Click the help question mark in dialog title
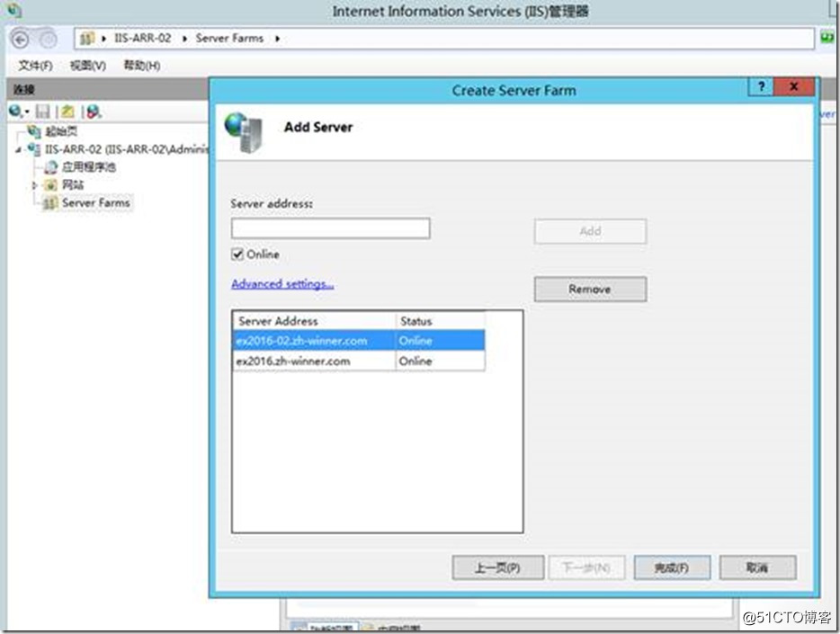 [x=761, y=86]
